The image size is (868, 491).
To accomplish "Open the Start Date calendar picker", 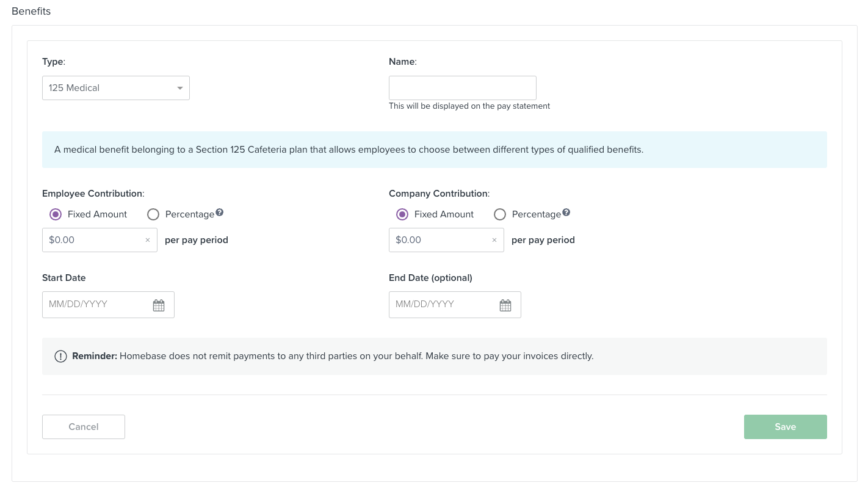I will [159, 304].
